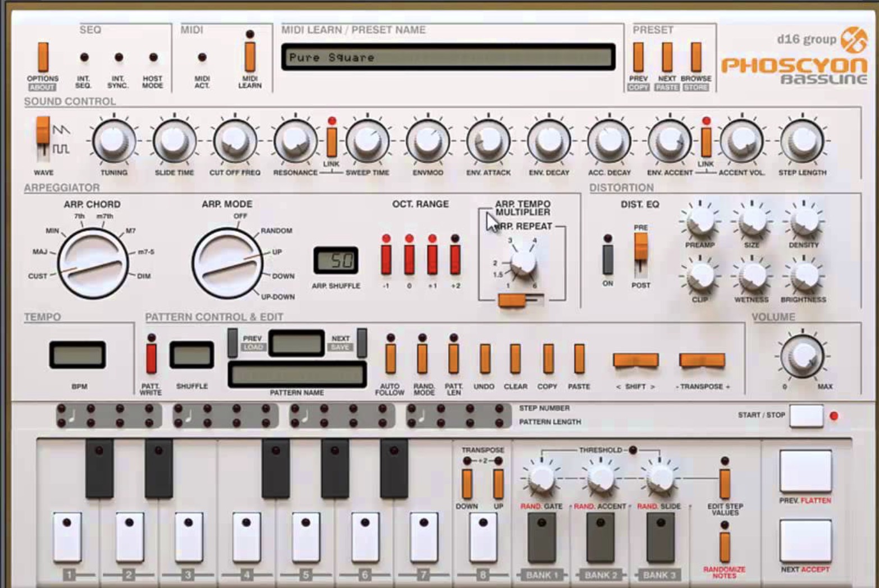Open the preset BROWSE button
Viewport: 879px width, 588px height.
(x=695, y=58)
